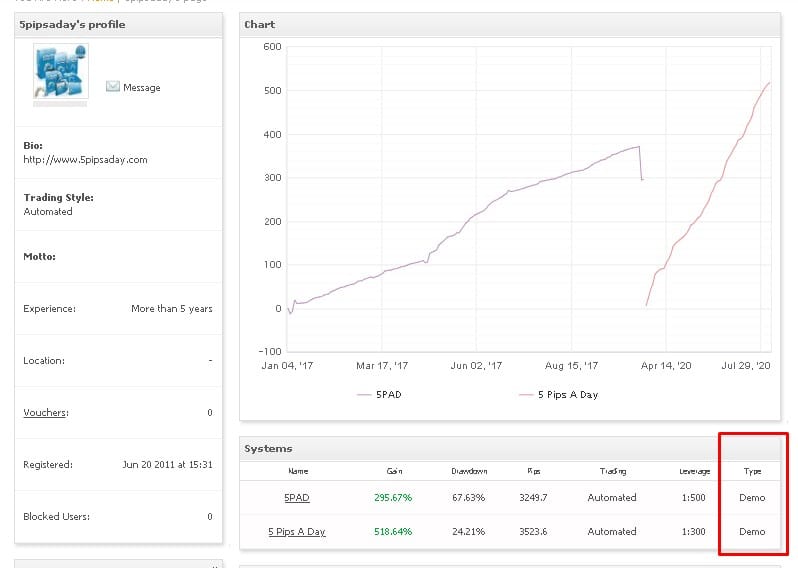Click the 5pipsaday's profile panel header
The image size is (798, 568).
coord(119,24)
